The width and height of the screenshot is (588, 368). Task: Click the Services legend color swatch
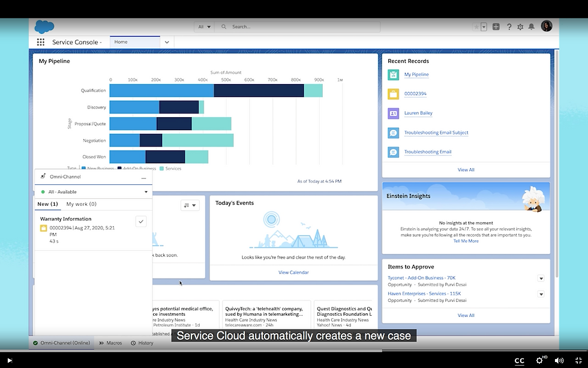pyautogui.click(x=161, y=169)
